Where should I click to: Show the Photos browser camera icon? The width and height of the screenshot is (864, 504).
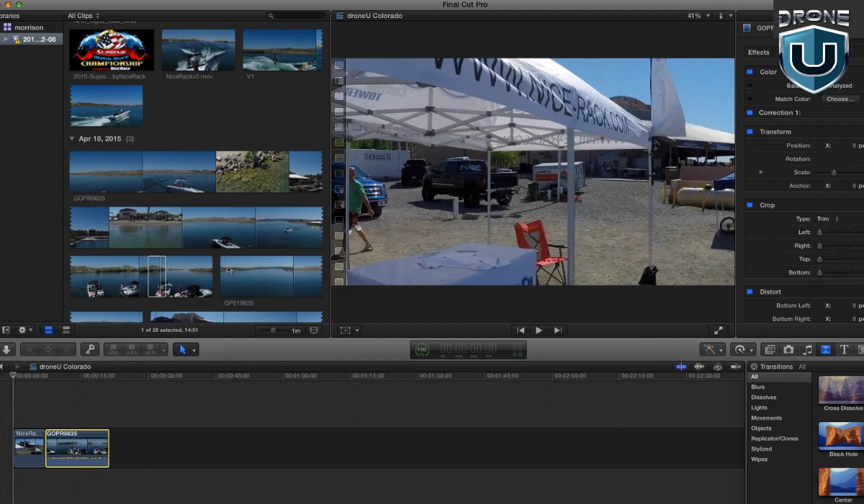click(788, 350)
